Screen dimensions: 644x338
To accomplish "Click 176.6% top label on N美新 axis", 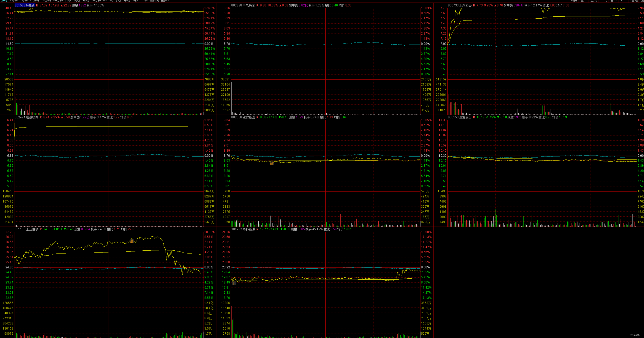I will pyautogui.click(x=210, y=8).
